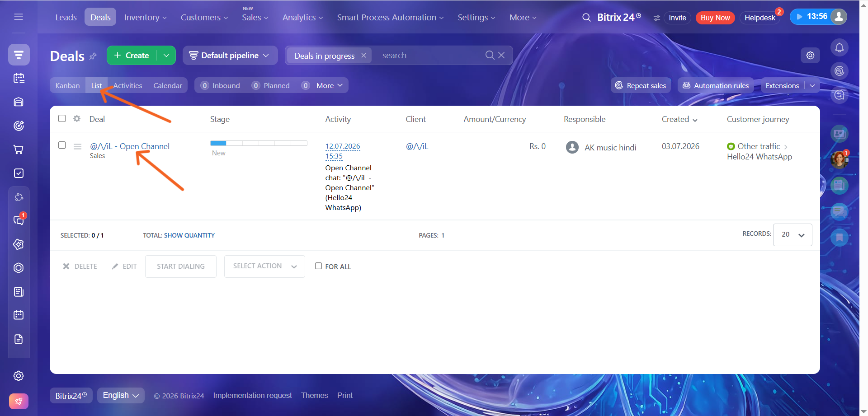
Task: Click the green Create button
Action: click(132, 56)
